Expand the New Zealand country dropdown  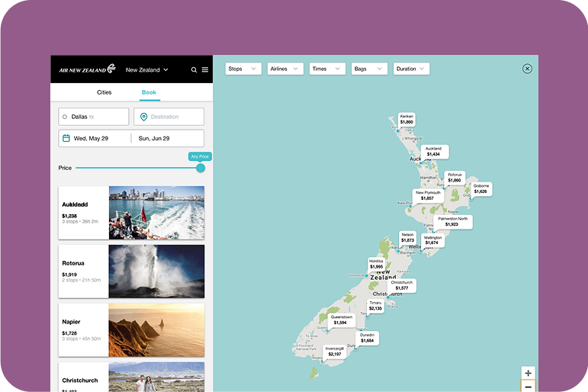pyautogui.click(x=147, y=69)
